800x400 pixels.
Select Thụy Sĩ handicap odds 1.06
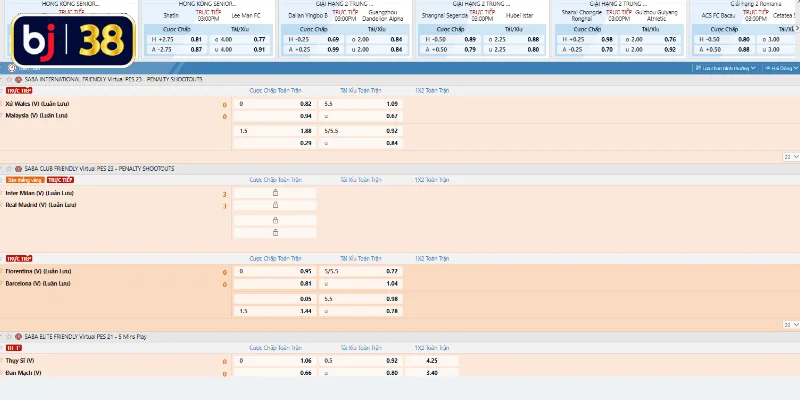[x=274, y=361]
